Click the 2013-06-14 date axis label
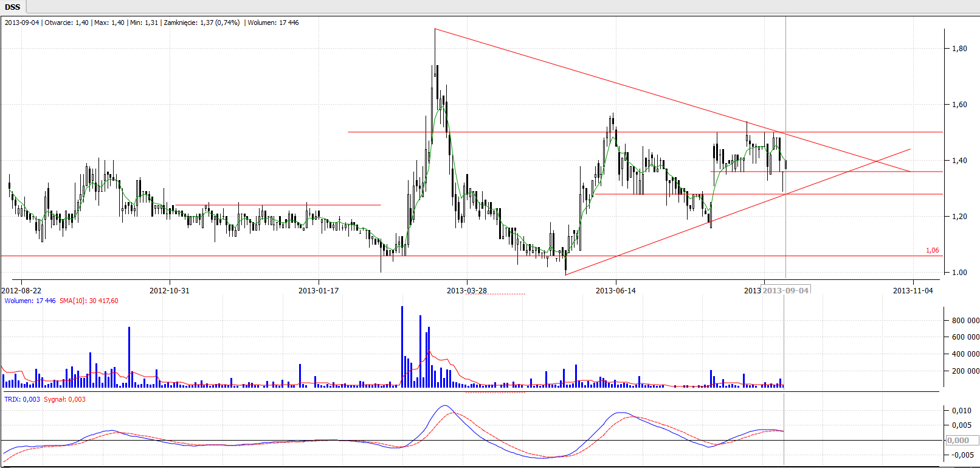 [x=616, y=290]
